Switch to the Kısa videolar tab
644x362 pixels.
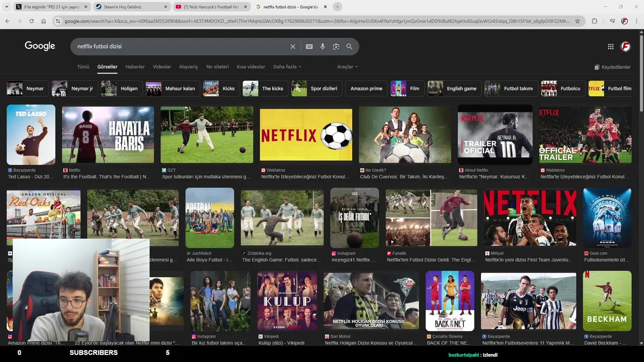point(251,67)
